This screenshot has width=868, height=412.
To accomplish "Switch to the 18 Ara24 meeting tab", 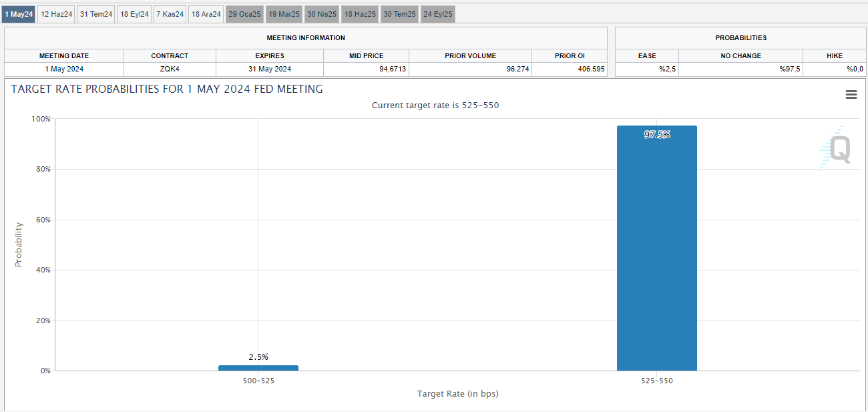I will click(x=205, y=14).
